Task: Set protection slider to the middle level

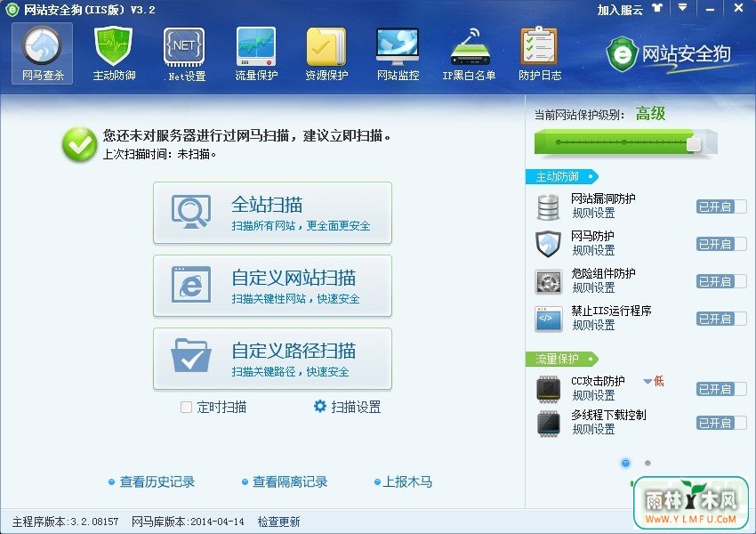Action: pos(624,142)
